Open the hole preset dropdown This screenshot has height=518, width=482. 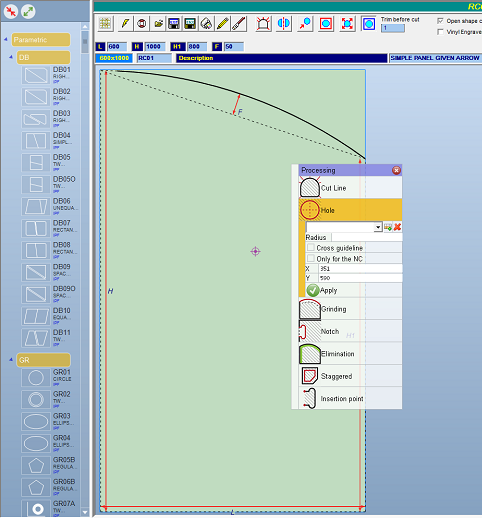[378, 227]
